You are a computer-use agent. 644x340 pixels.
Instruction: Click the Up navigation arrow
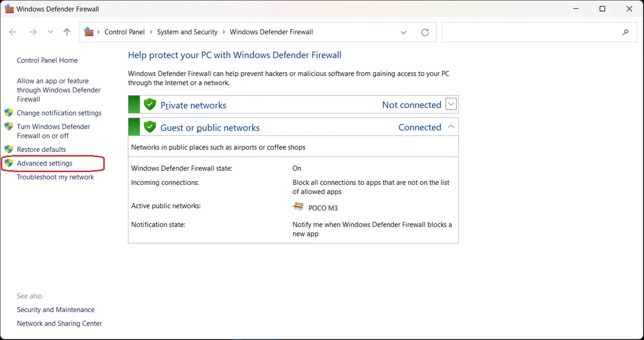click(67, 32)
